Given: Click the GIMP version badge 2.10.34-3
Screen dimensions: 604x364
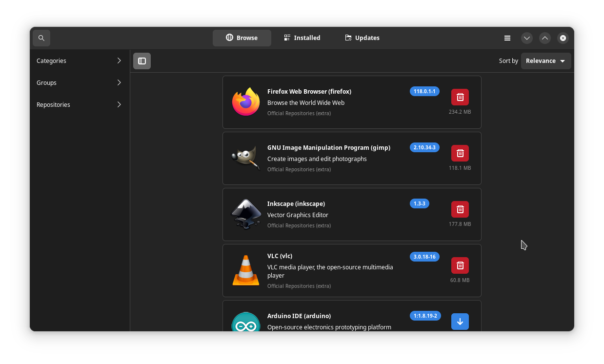Looking at the screenshot, I should (x=424, y=147).
